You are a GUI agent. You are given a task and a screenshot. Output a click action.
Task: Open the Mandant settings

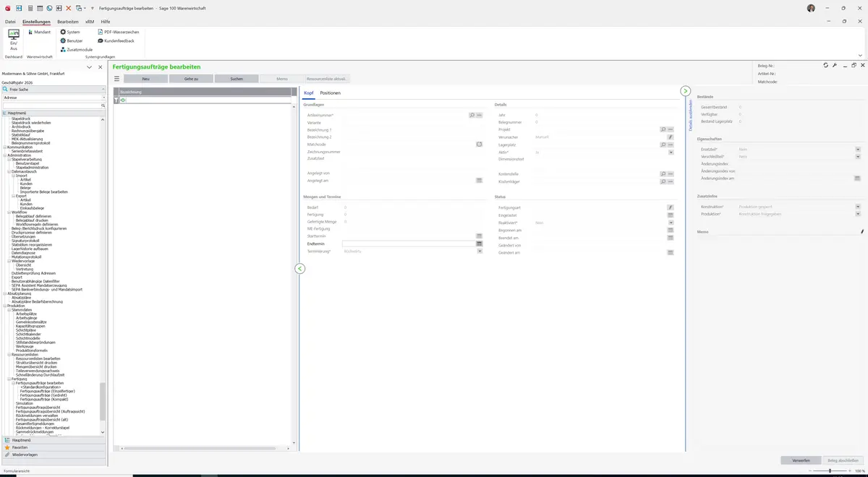tap(39, 32)
